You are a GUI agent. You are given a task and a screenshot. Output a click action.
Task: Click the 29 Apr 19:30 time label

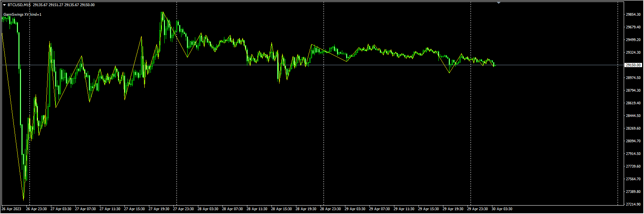coord(453,209)
